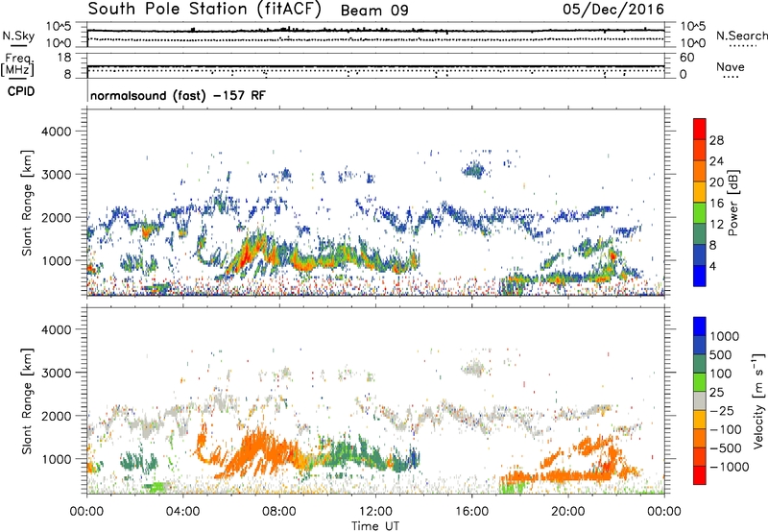Click the "16:00" time tick label
This screenshot has width=768, height=532.
(x=471, y=512)
